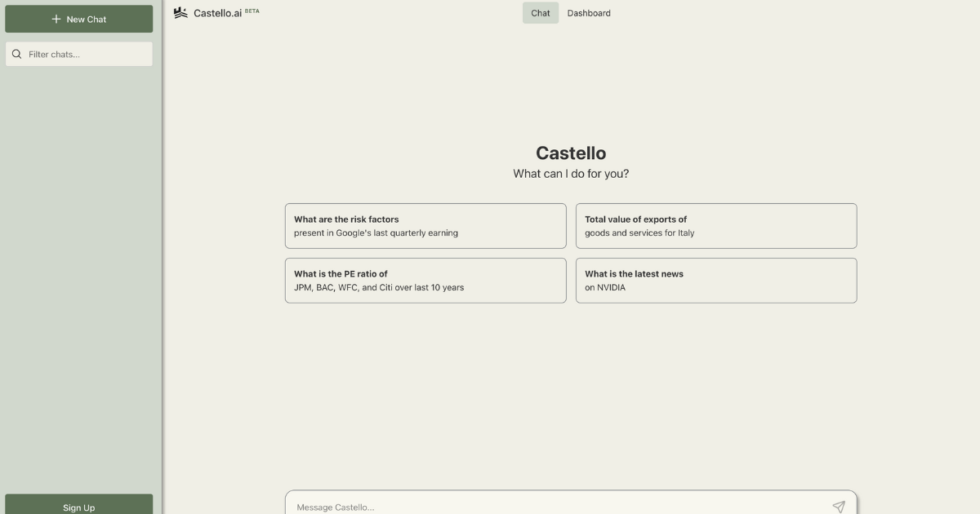Click the Castello heading text
Viewport: 980px width, 514px height.
tap(571, 153)
